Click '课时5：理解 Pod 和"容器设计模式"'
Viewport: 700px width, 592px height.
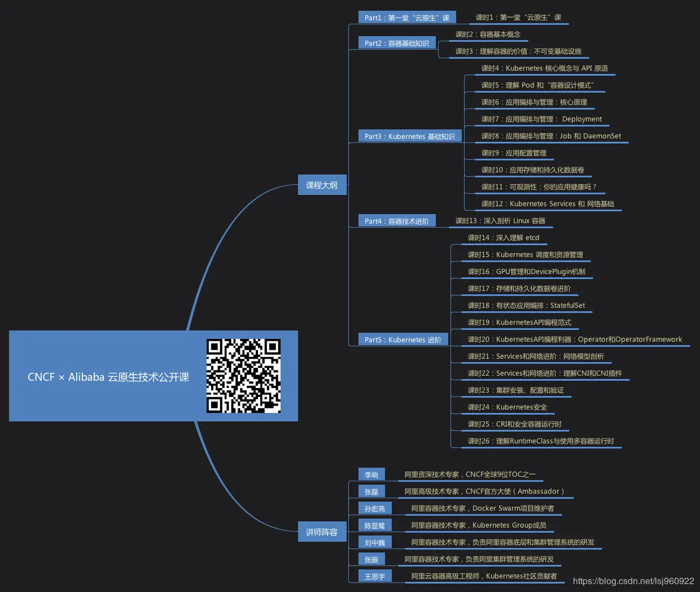click(x=537, y=85)
